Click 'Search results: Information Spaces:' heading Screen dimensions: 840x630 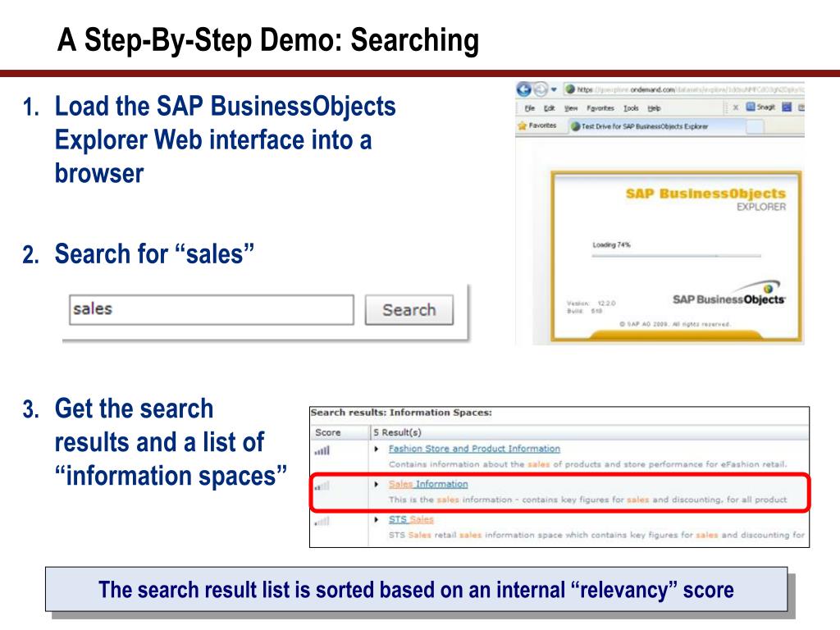coord(401,413)
